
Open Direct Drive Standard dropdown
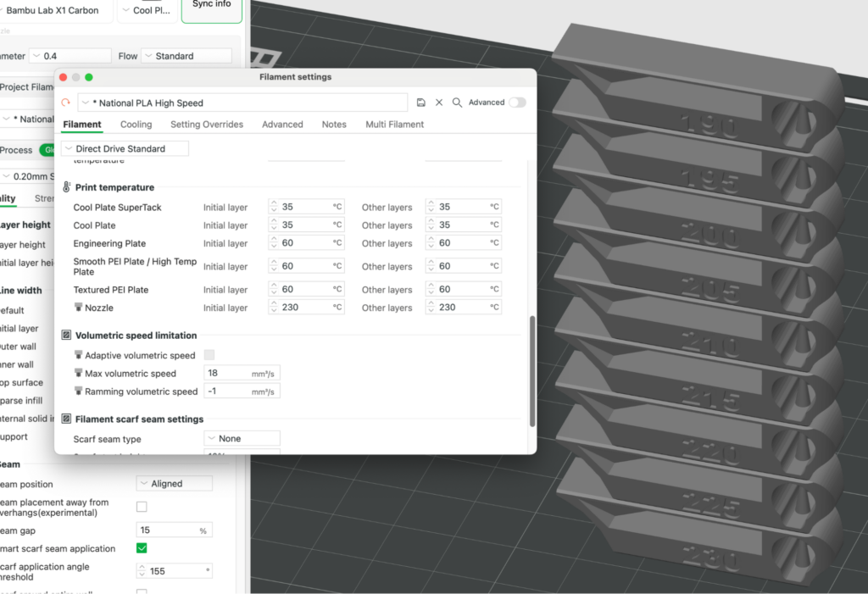click(125, 148)
